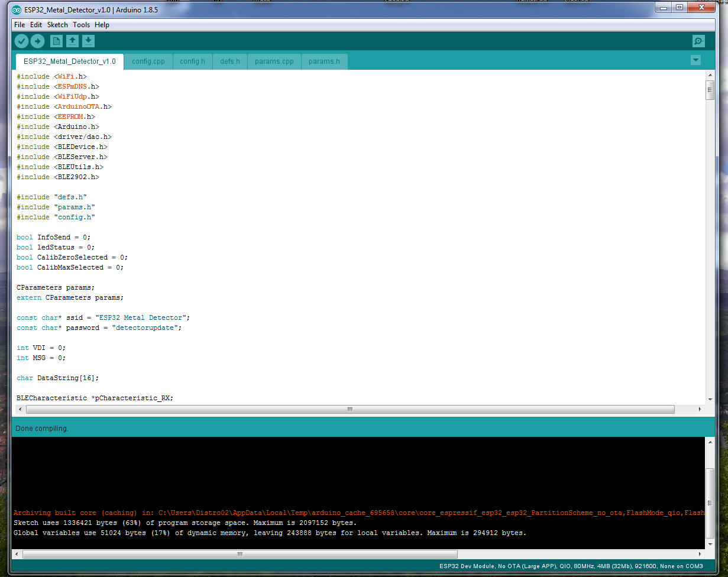Click the red "Archiving built core" console line

[359, 513]
